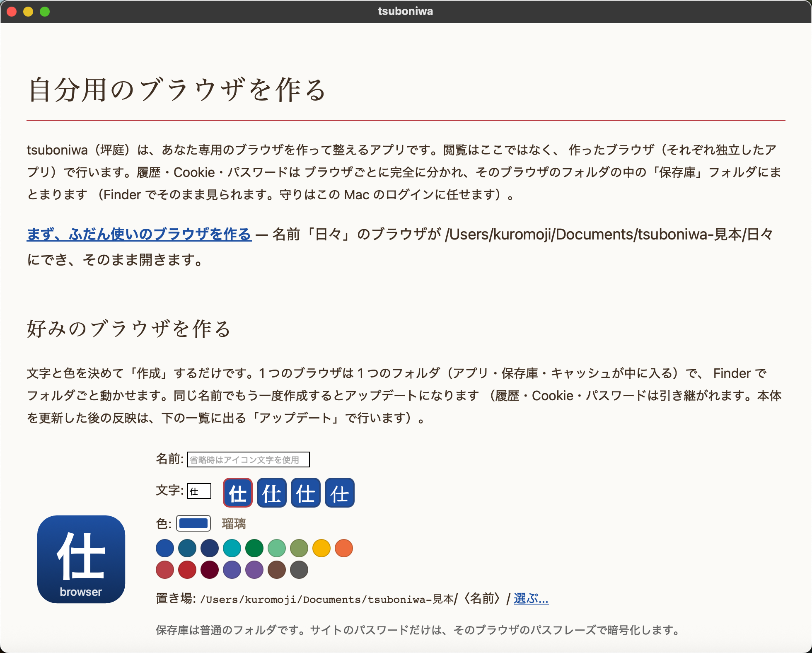Pick the indigo purple color dot
Screen dimensions: 812x653
(232, 570)
